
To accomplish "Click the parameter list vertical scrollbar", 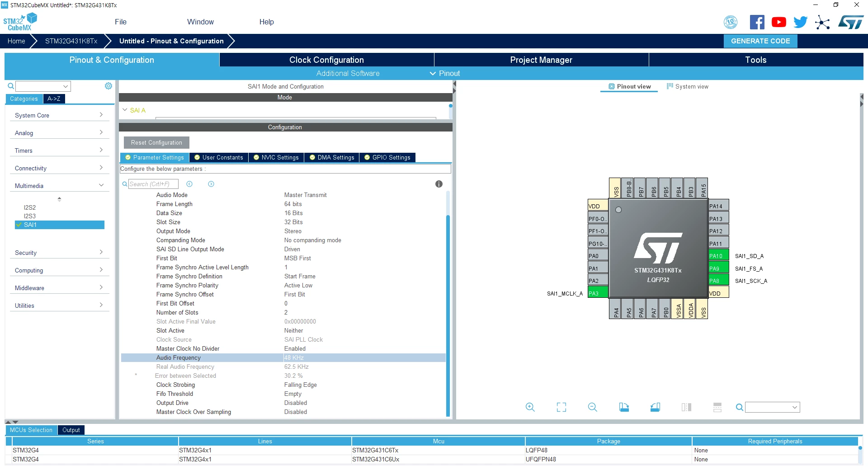I will tap(448, 304).
